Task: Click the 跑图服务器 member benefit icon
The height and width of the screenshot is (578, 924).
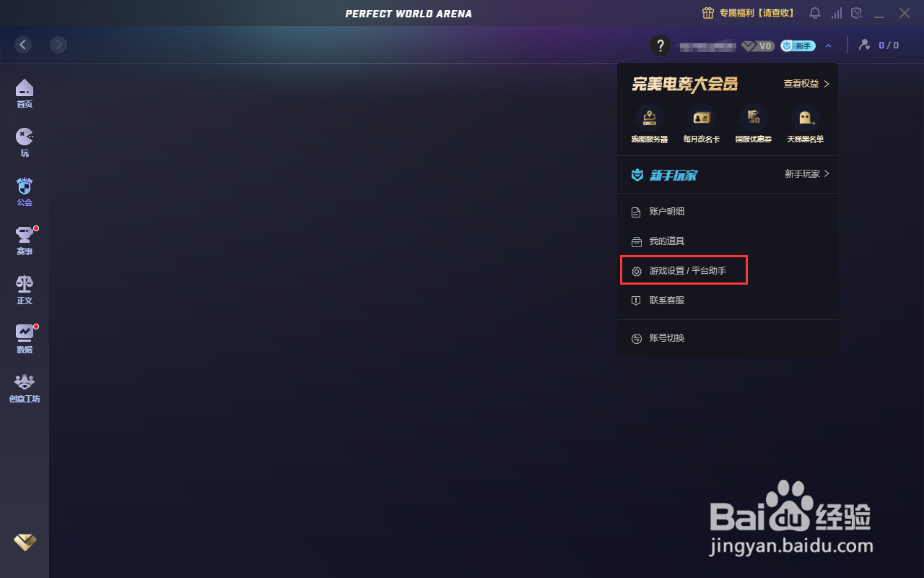Action: (650, 117)
